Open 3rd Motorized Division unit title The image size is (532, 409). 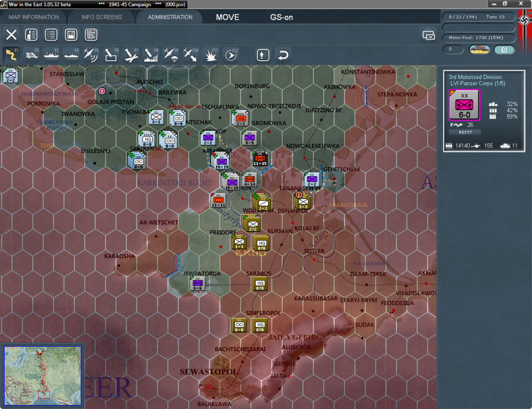point(475,77)
